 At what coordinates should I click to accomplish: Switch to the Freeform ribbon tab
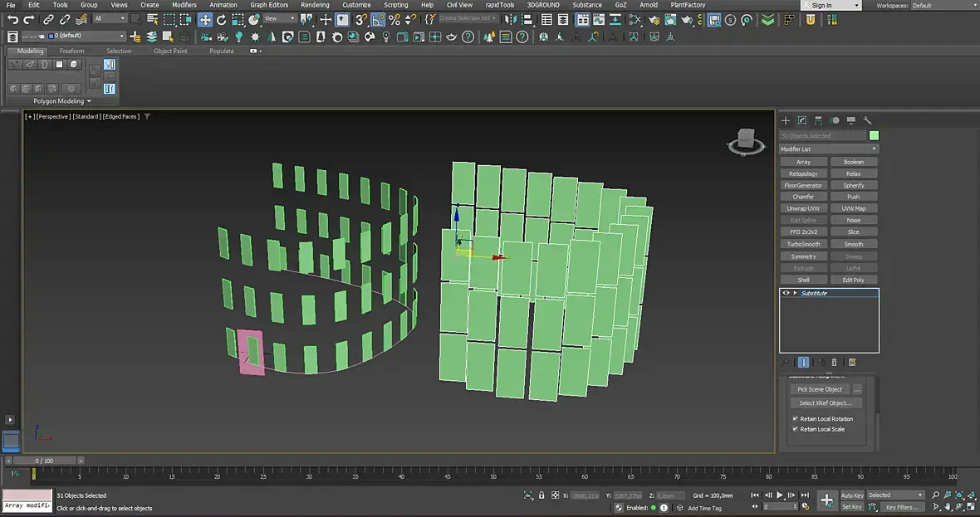pyautogui.click(x=71, y=51)
